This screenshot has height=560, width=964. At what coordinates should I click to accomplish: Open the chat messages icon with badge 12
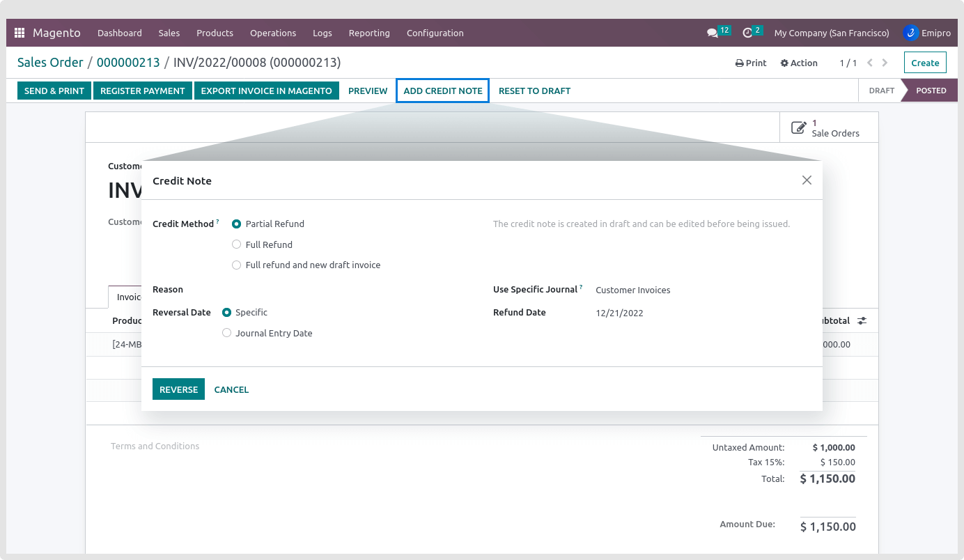coord(713,33)
